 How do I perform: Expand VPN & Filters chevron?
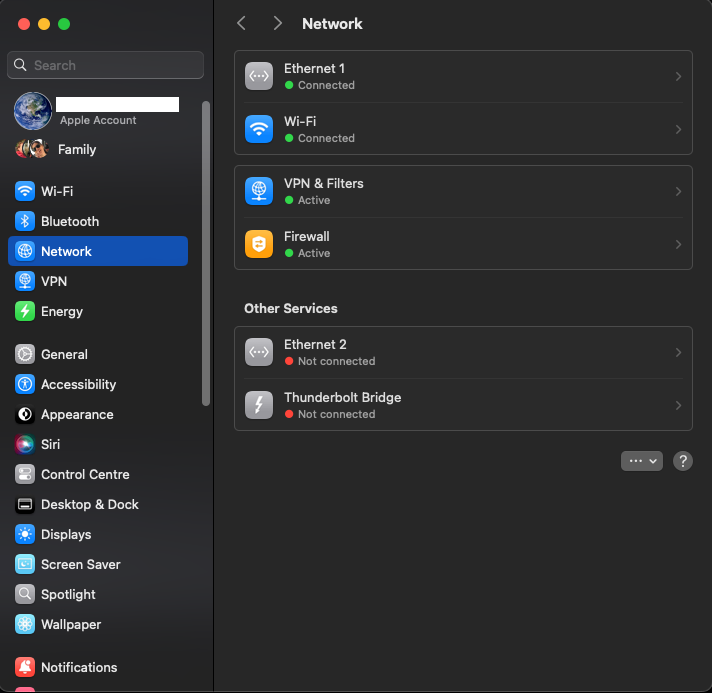678,191
